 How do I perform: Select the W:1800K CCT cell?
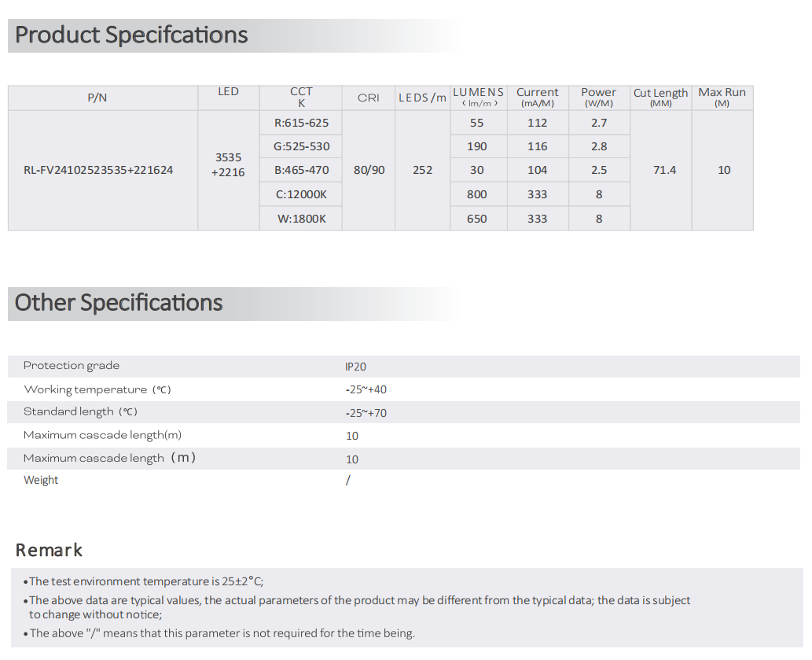[x=302, y=219]
